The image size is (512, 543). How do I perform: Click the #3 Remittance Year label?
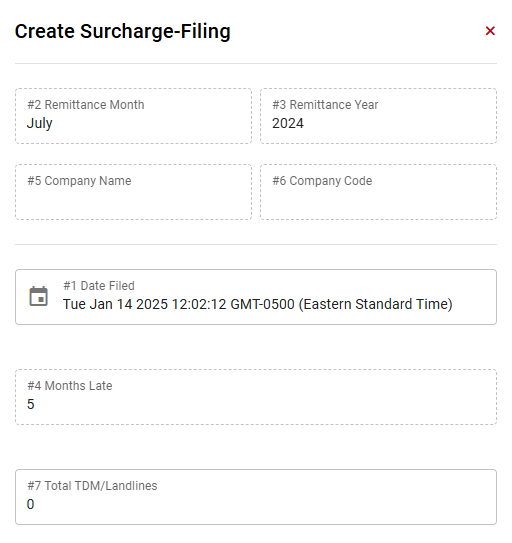pos(325,105)
